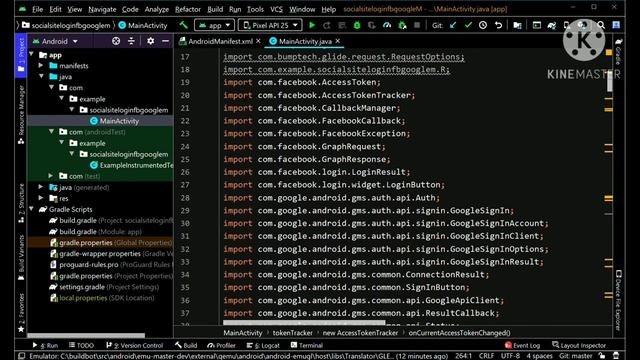This screenshot has height=360, width=640.
Task: Open the Profiler tool window
Action: (x=222, y=345)
